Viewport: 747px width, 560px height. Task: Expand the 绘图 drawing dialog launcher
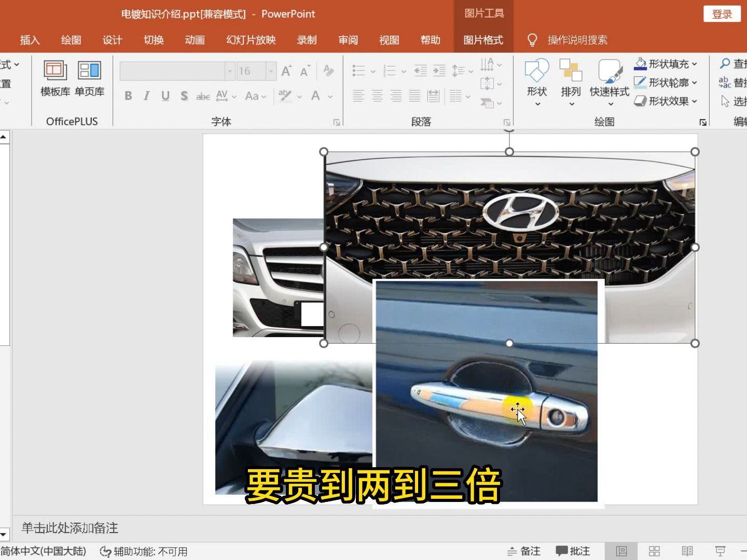(x=703, y=122)
